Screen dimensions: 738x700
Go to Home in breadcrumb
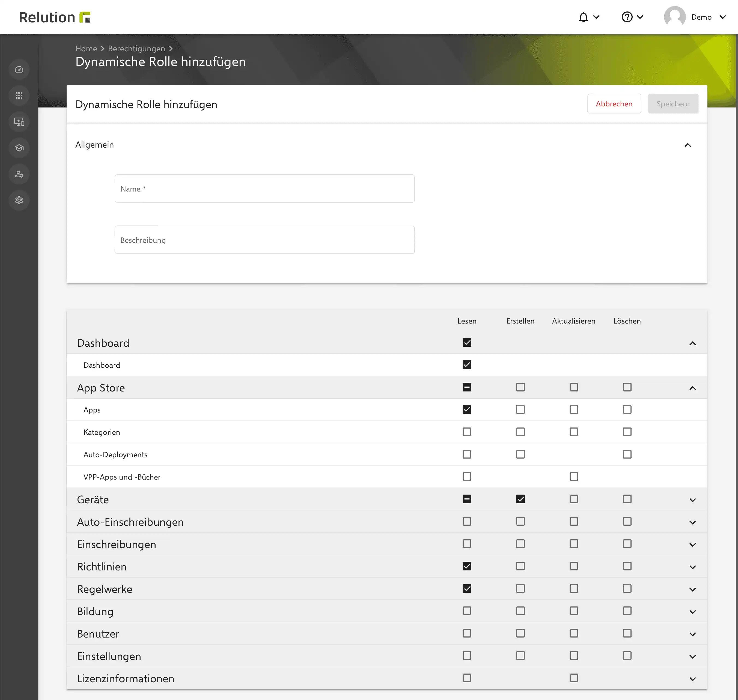point(86,49)
